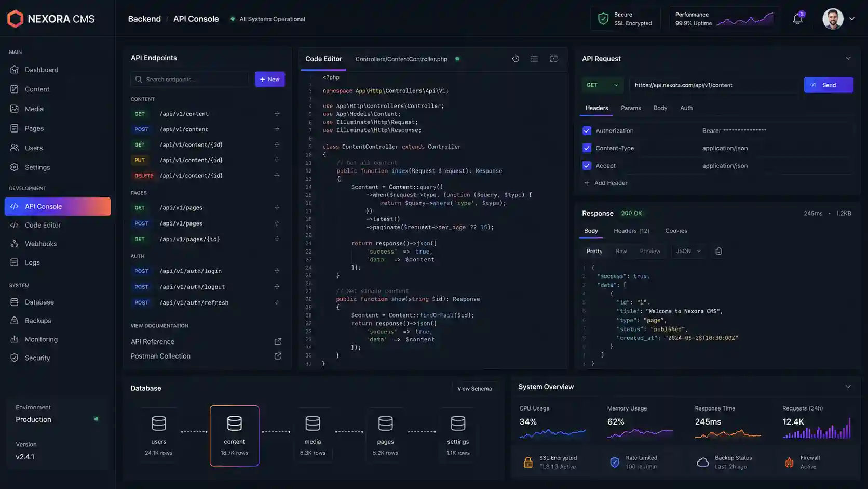Open the JSON format dropdown
This screenshot has width=868, height=489.
pos(688,251)
